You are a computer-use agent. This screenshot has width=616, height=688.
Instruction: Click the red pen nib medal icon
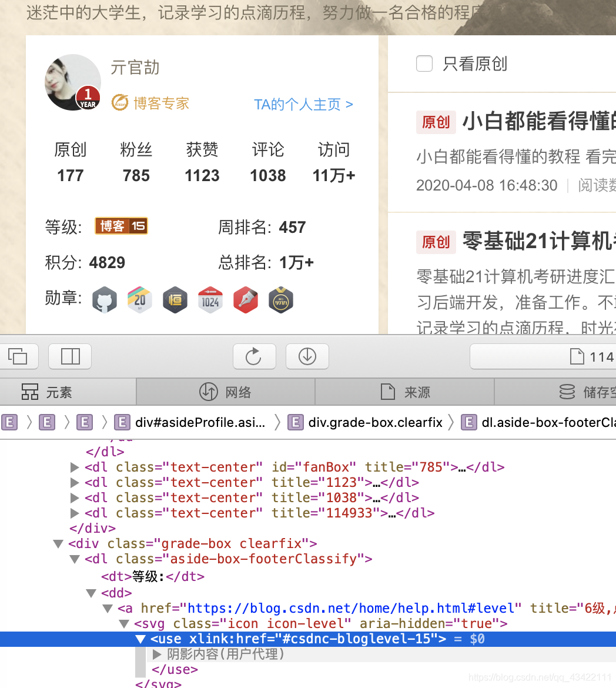[246, 300]
